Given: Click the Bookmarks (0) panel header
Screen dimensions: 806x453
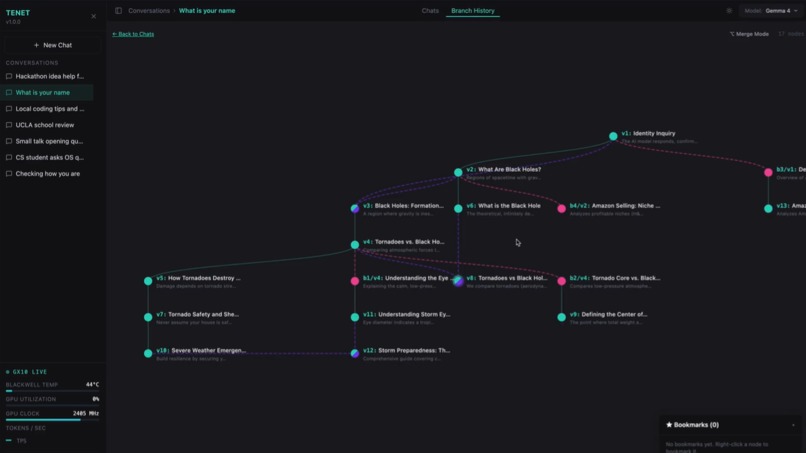Looking at the screenshot, I should 730,425.
